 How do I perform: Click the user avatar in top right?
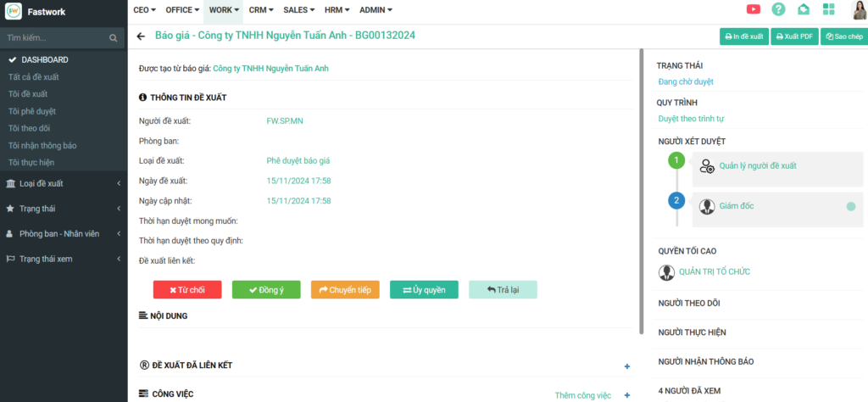click(855, 9)
